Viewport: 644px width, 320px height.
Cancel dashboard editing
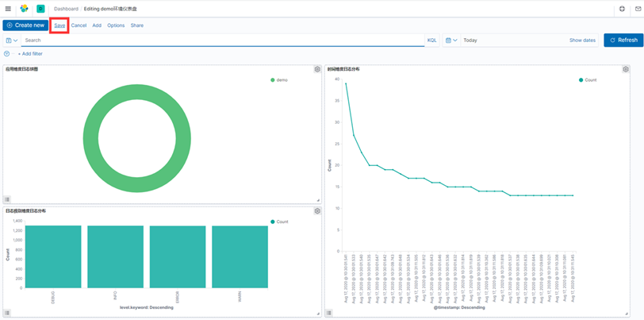(79, 25)
